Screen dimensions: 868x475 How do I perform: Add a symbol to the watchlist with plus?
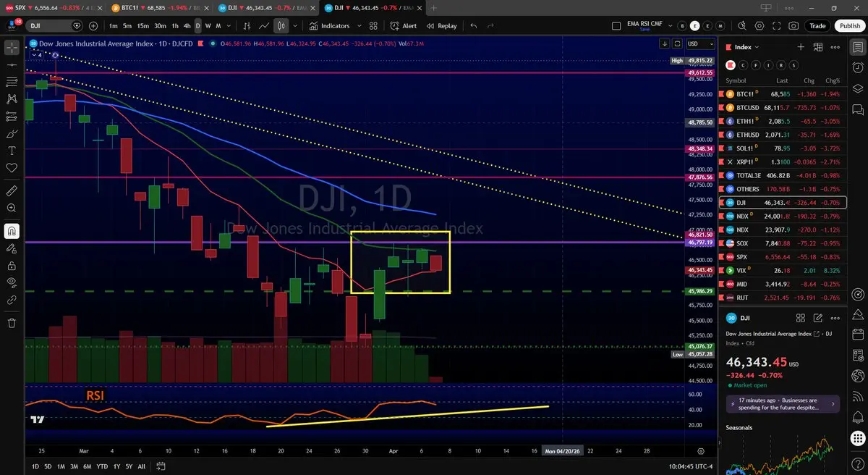pos(800,46)
